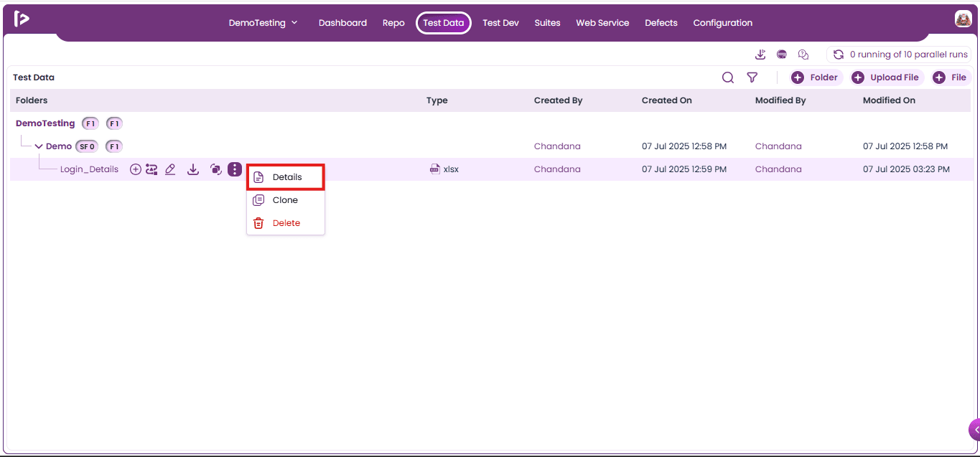
Task: Click the Modified On column header
Action: (889, 100)
